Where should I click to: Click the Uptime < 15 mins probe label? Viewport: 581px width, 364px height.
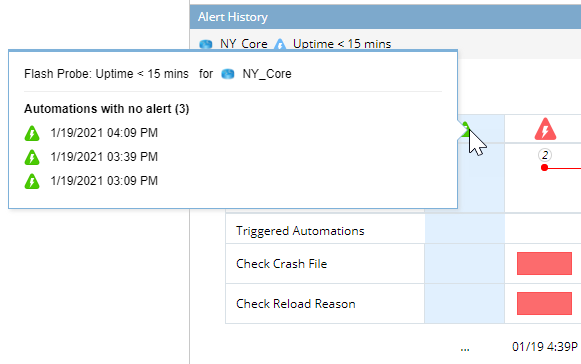pos(342,44)
